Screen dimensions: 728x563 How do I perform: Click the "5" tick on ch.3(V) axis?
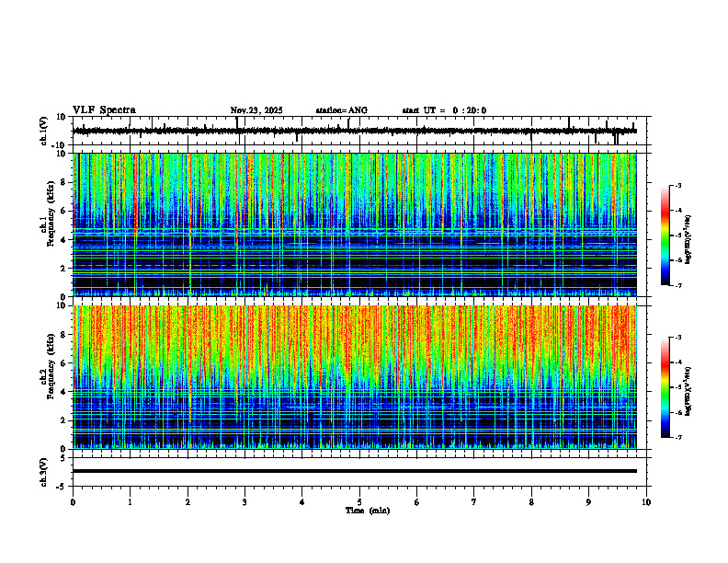point(64,458)
